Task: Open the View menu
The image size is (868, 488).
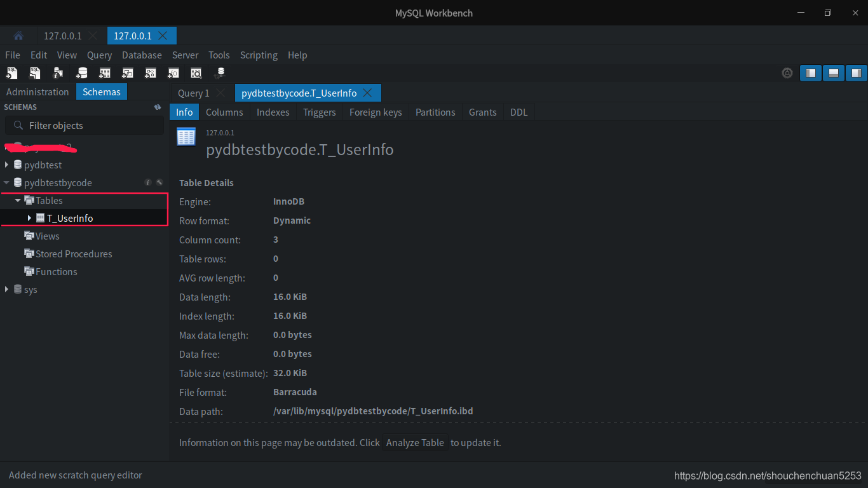Action: tap(67, 55)
